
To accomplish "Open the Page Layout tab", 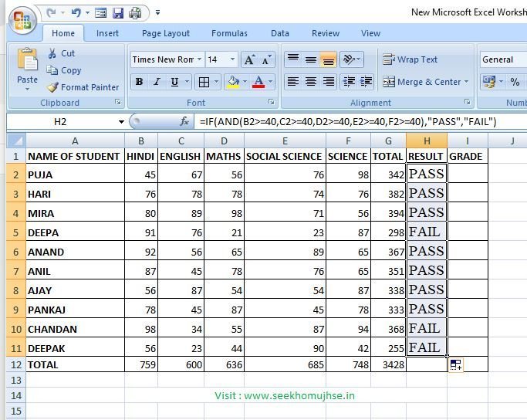I will (x=165, y=33).
